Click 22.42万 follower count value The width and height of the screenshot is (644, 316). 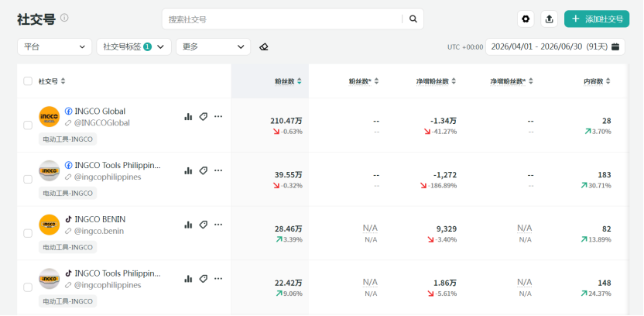click(x=288, y=283)
